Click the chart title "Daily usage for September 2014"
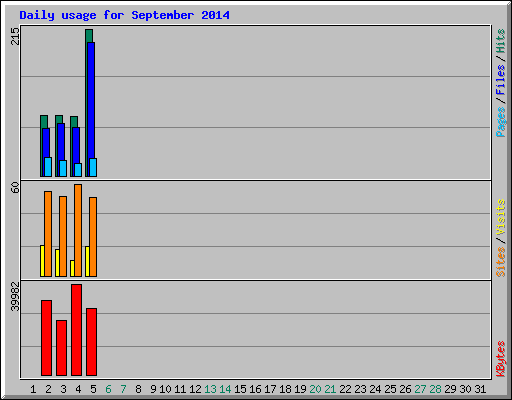512x400 pixels. tap(124, 15)
